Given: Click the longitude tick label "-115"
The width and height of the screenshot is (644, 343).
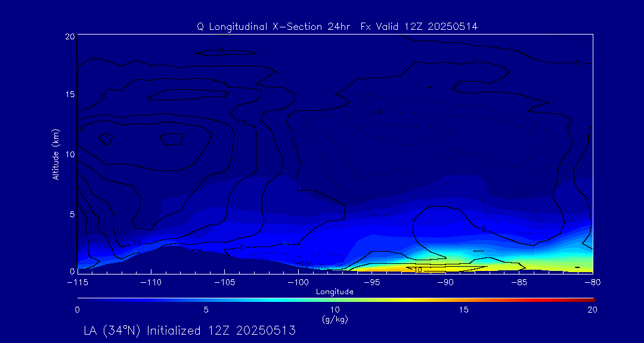Looking at the screenshot, I should pyautogui.click(x=77, y=283).
